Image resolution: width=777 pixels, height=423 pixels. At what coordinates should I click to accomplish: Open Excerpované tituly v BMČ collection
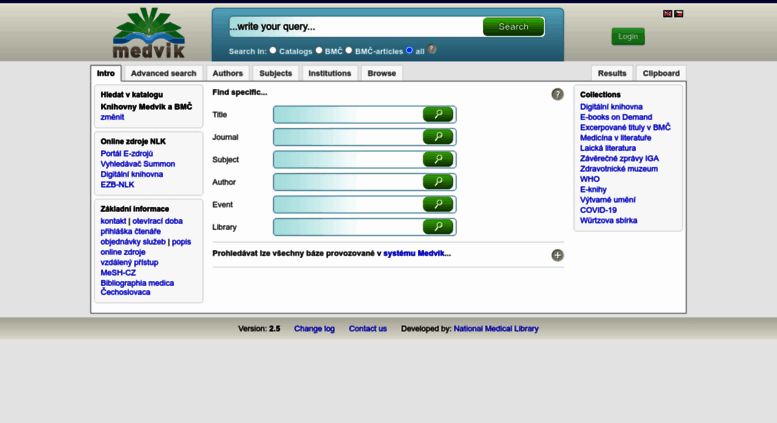tap(625, 127)
